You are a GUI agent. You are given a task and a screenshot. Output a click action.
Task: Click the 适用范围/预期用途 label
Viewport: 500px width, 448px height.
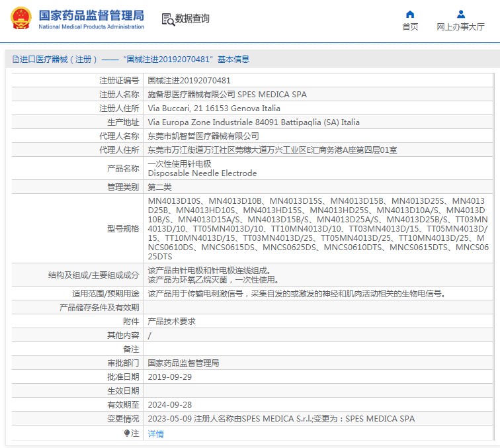[106, 294]
